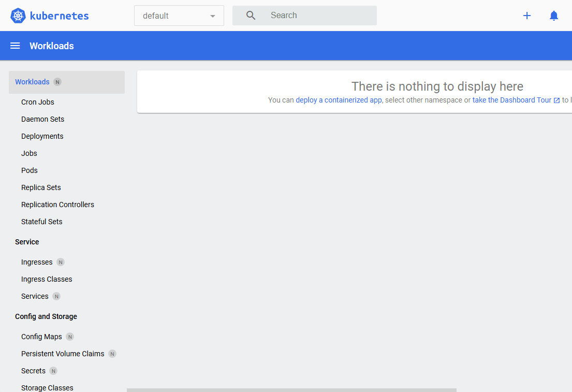This screenshot has width=572, height=392.
Task: Click the N badge beside Ingresses
Action: pyautogui.click(x=61, y=262)
